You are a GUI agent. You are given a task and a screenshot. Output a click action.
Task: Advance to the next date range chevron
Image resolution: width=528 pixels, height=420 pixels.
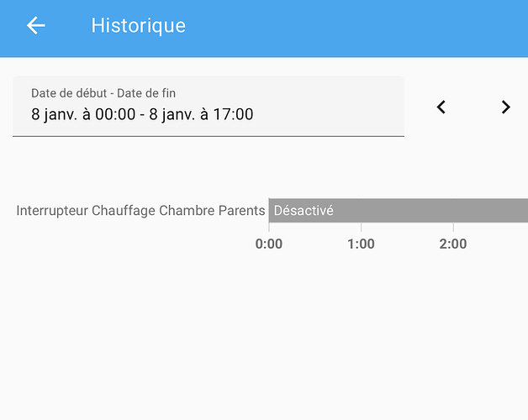(x=506, y=107)
